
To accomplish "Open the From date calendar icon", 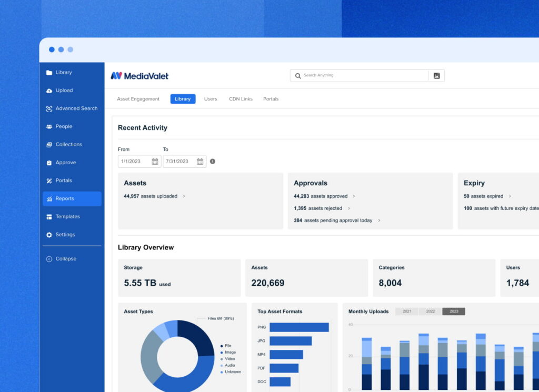I will (x=155, y=162).
